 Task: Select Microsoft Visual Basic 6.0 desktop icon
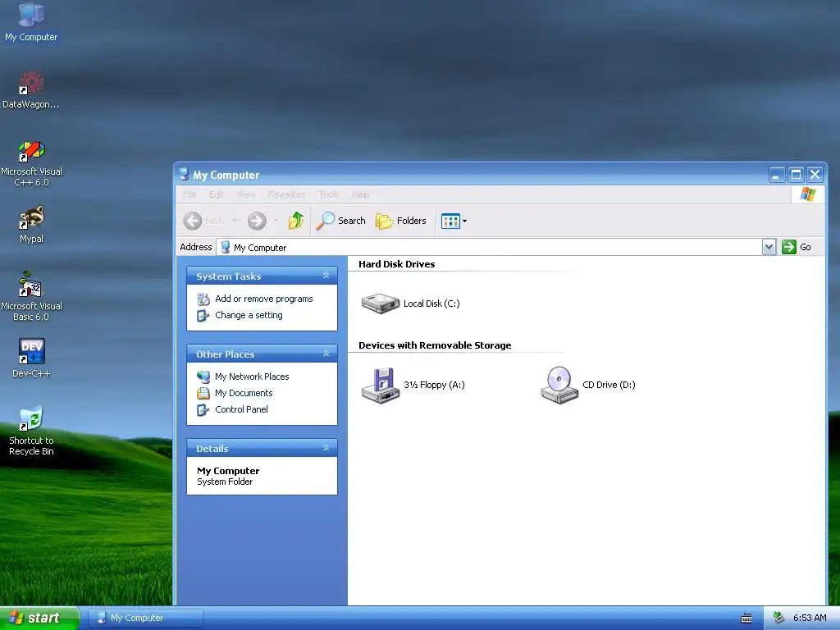coord(31,296)
